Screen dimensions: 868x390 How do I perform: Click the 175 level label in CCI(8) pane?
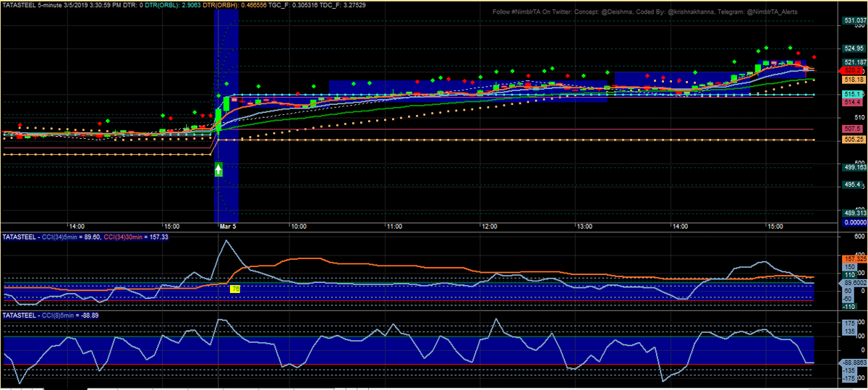[849, 323]
